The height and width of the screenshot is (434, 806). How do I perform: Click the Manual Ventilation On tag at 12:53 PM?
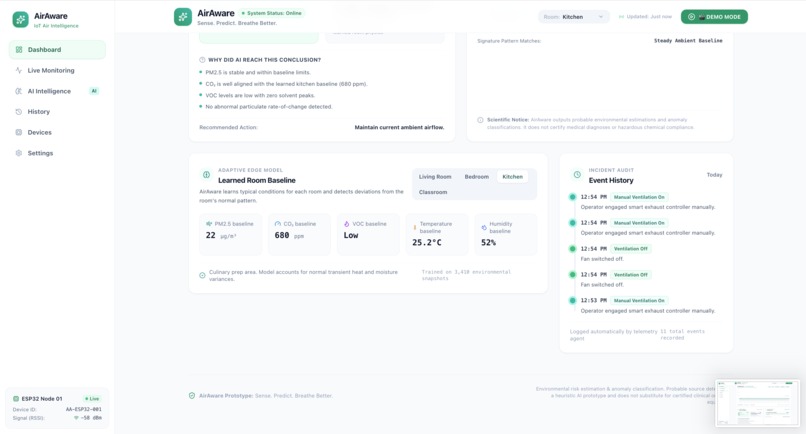[x=639, y=300]
